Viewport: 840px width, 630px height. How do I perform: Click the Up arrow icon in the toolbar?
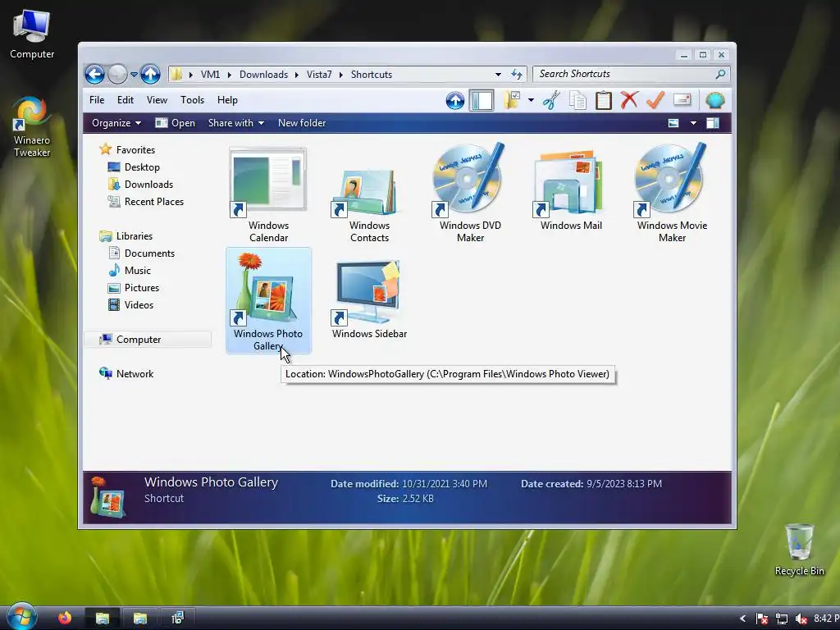pyautogui.click(x=454, y=100)
